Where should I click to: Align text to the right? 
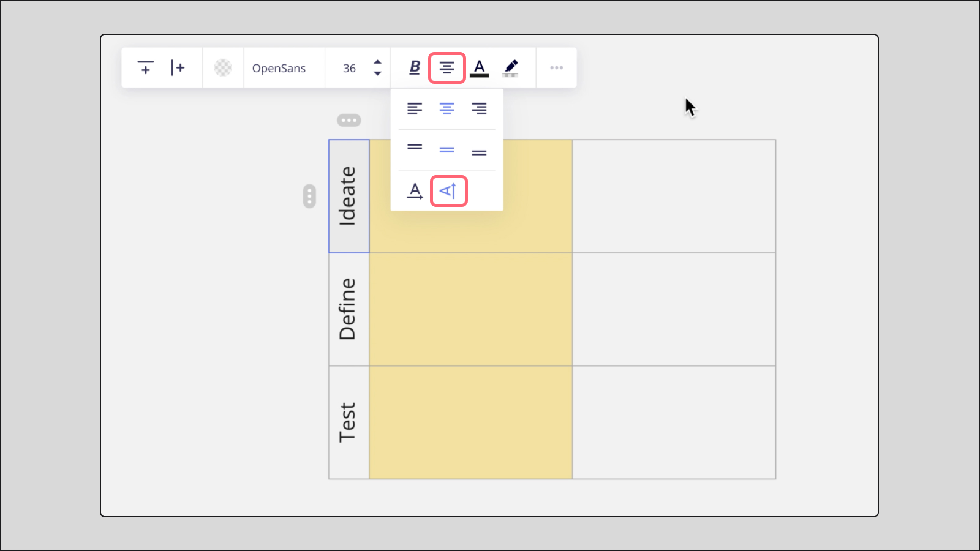tap(479, 108)
